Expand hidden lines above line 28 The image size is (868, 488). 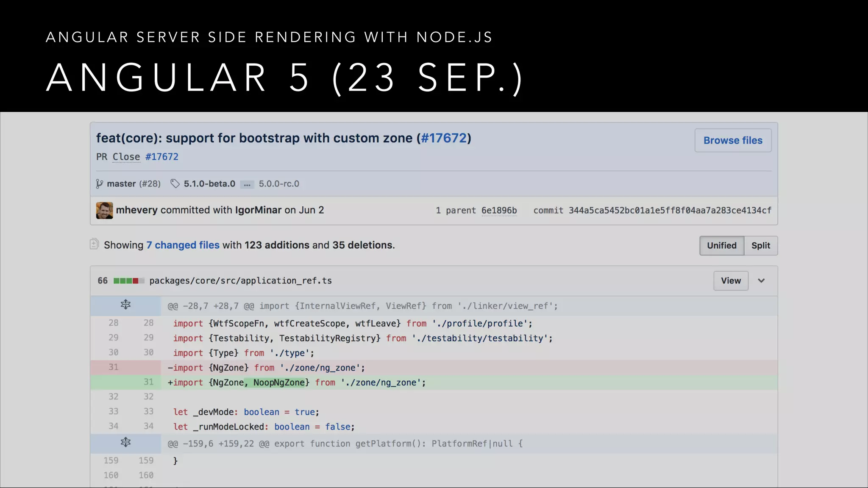tap(125, 305)
